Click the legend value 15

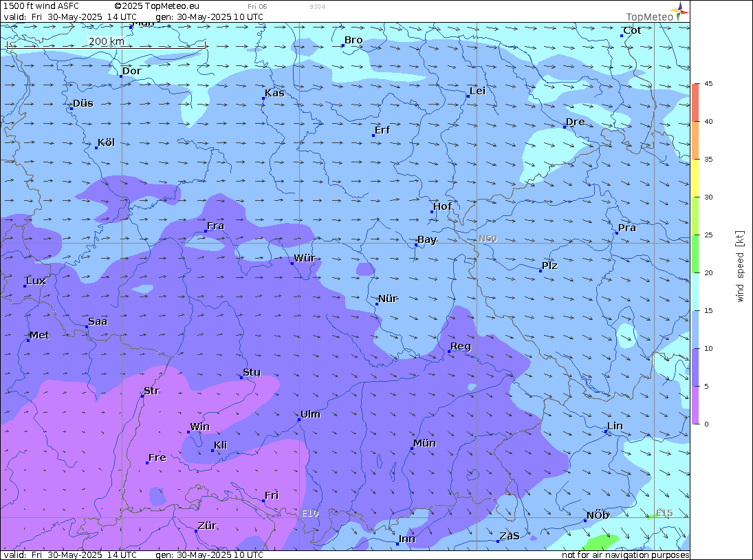click(x=708, y=311)
